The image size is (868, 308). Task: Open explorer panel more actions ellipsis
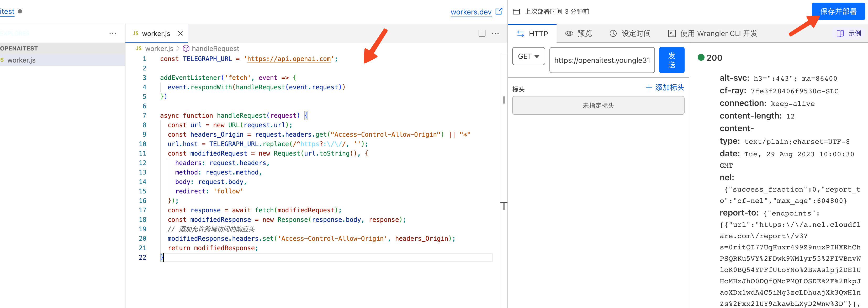coord(113,33)
